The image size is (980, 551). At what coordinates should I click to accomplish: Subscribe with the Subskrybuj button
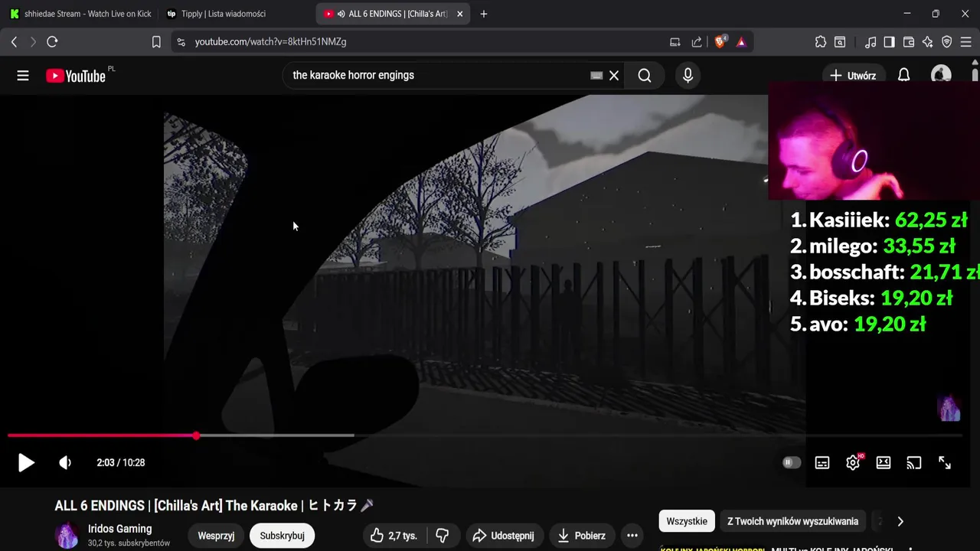(x=282, y=536)
